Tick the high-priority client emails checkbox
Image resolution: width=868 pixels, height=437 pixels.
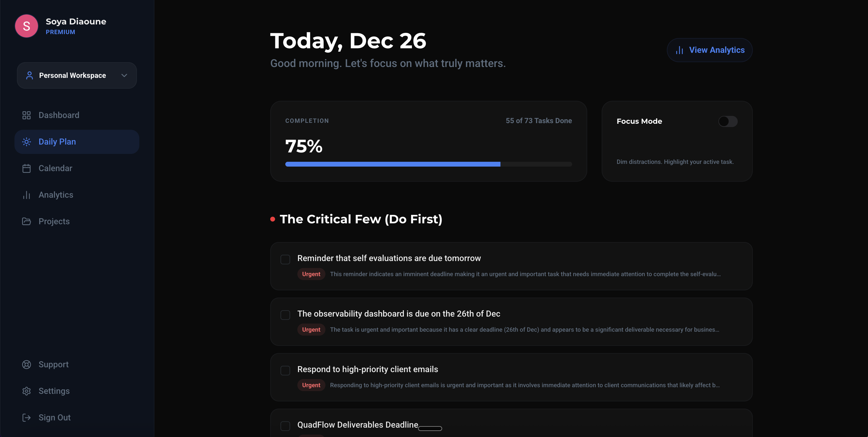click(x=285, y=371)
